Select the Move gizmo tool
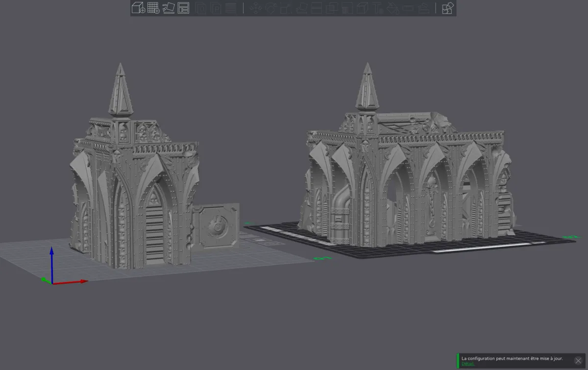Screen dimensions: 588x370 pyautogui.click(x=255, y=8)
